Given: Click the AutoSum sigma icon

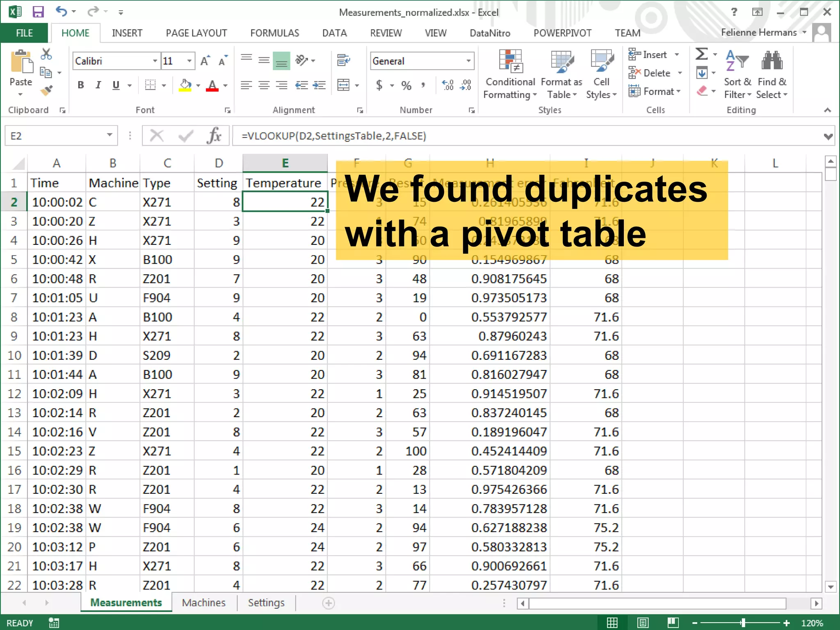Looking at the screenshot, I should pos(701,54).
